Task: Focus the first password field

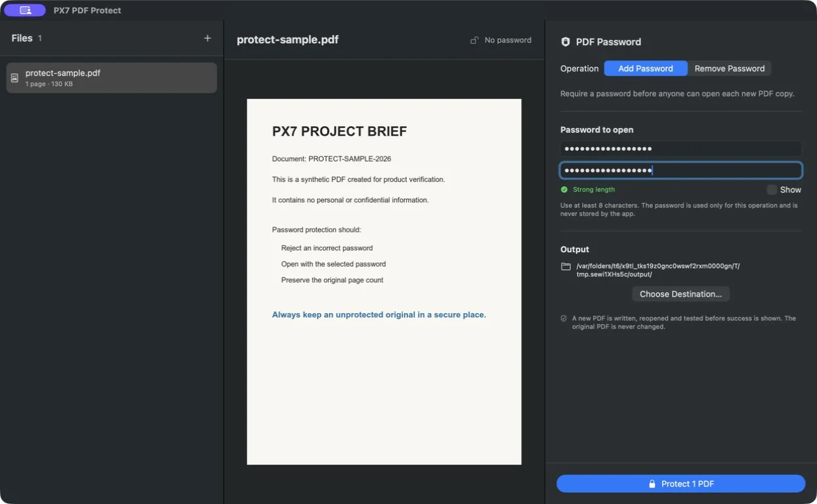Action: (681, 148)
